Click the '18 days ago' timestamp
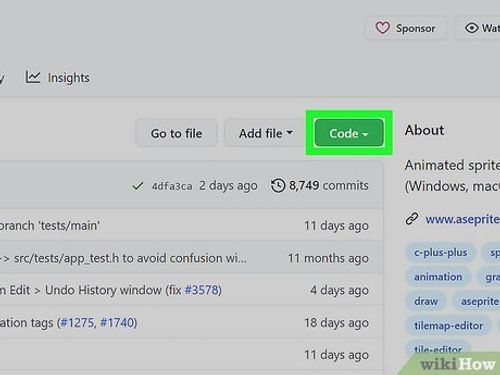This screenshot has height=375, width=500. pyautogui.click(x=336, y=323)
